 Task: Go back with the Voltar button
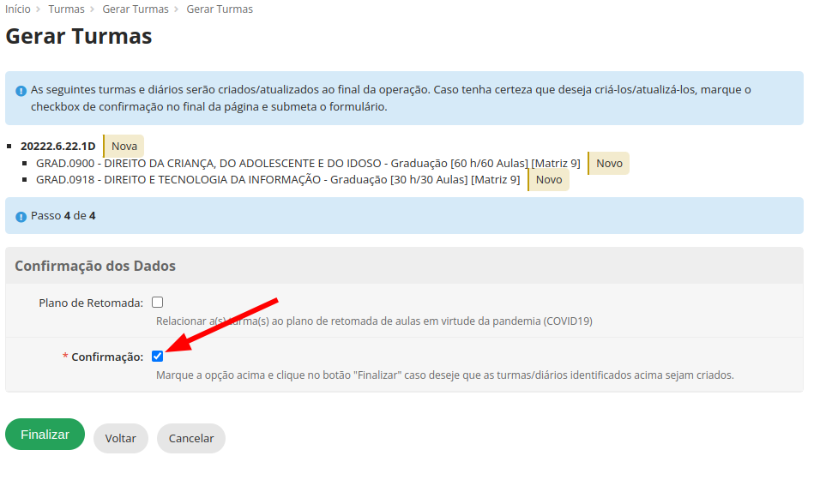click(x=121, y=438)
